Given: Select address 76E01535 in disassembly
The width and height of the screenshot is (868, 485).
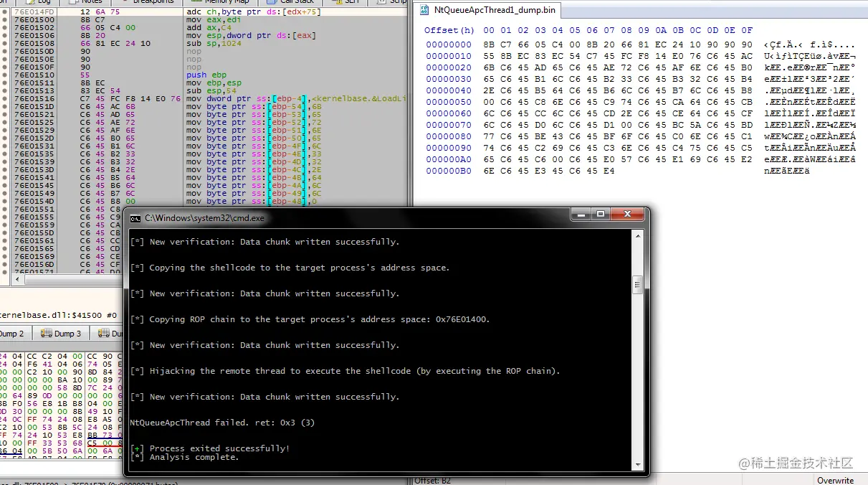Looking at the screenshot, I should click(34, 154).
